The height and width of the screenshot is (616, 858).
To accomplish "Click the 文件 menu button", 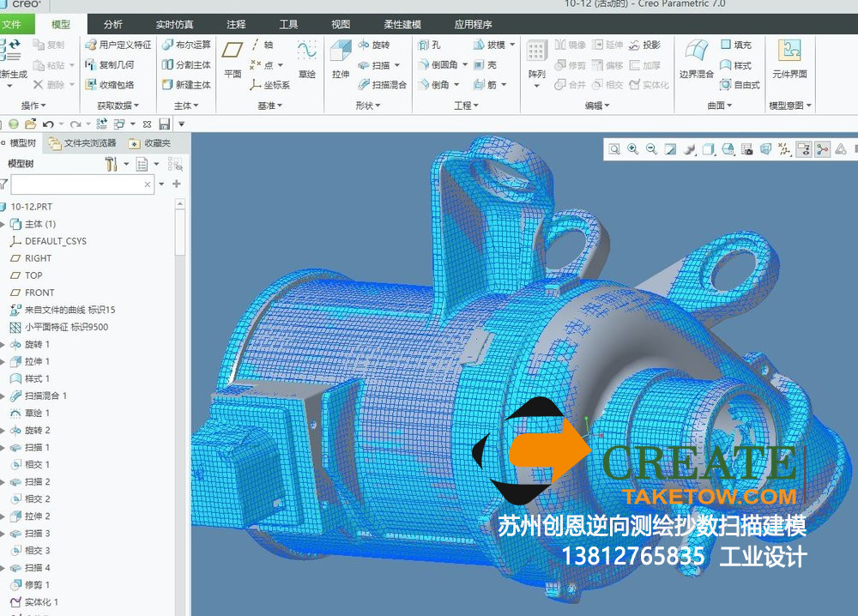I will [12, 25].
